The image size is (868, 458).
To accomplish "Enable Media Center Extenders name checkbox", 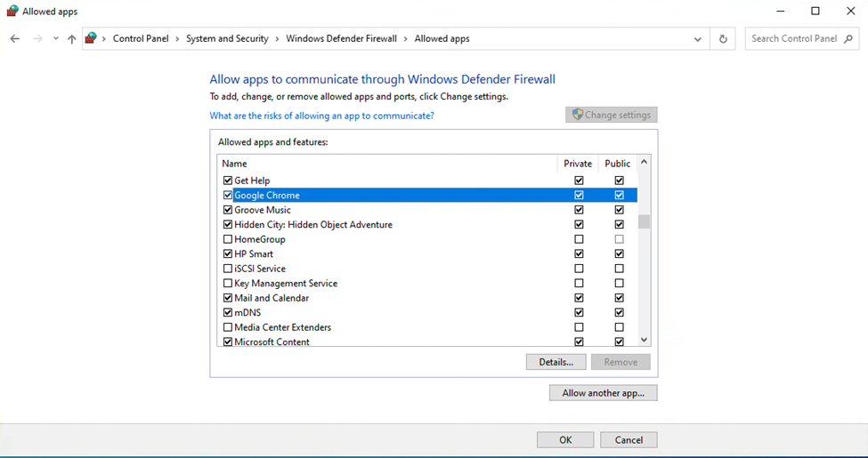I will (228, 327).
